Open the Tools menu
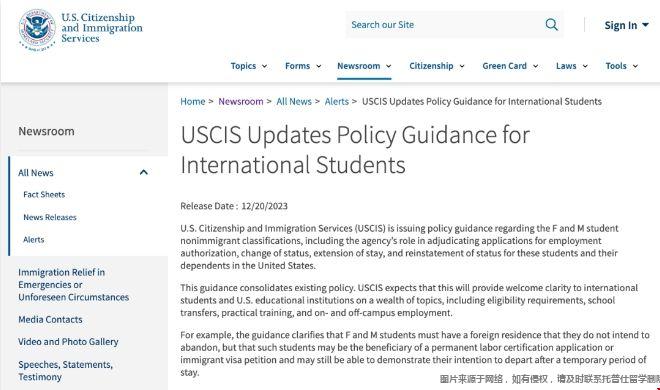The image size is (660, 390). coord(622,66)
